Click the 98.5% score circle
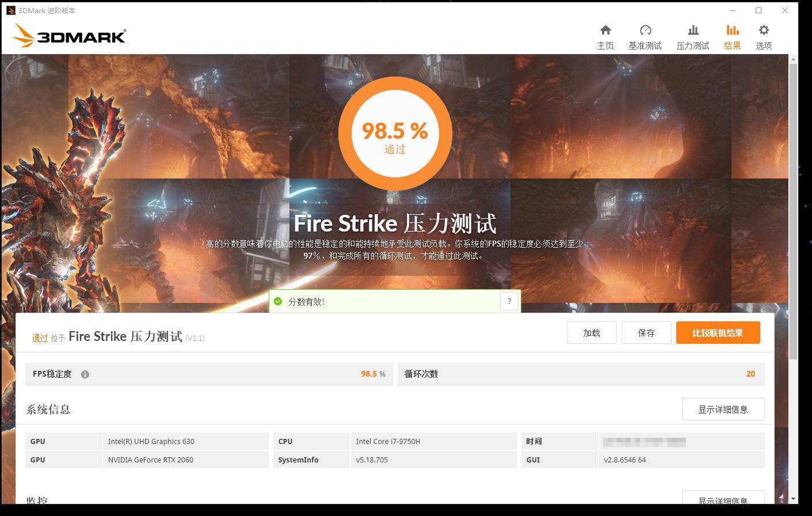The height and width of the screenshot is (516, 812). (x=395, y=133)
